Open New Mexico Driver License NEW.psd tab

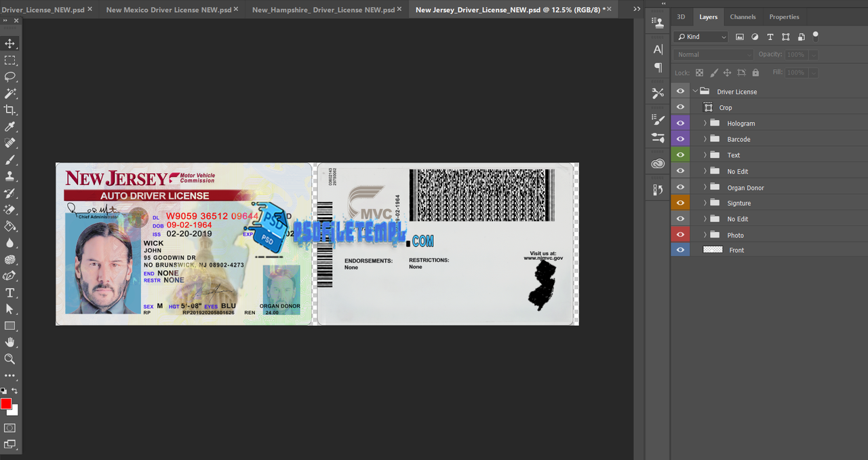(168, 9)
